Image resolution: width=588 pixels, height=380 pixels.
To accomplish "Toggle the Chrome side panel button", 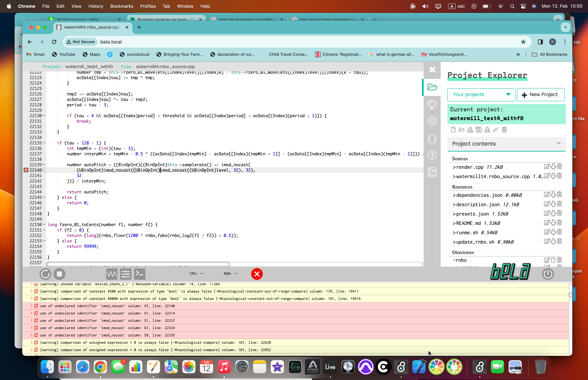I will 540,42.
